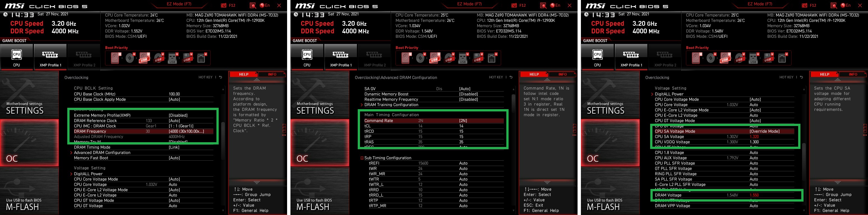Switch to EZ Mode (F7) in middle screenshot
Screen dimensions: 868x215
[x=469, y=4]
